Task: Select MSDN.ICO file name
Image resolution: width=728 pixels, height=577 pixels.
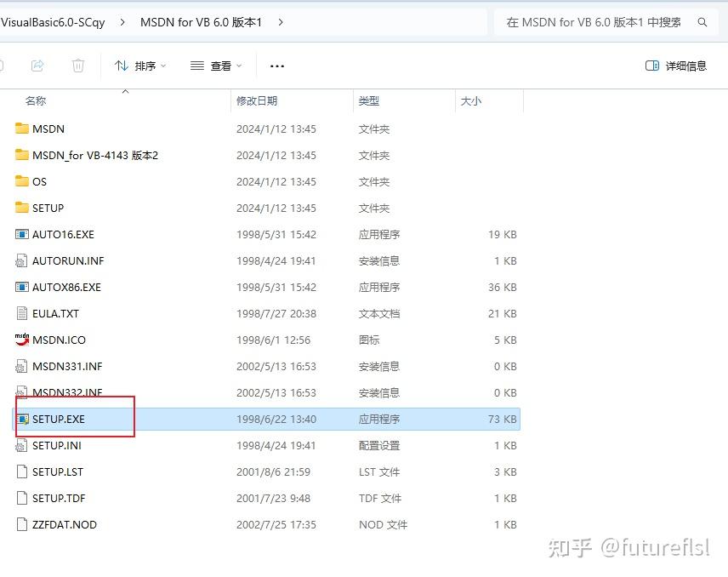Action: tap(59, 340)
